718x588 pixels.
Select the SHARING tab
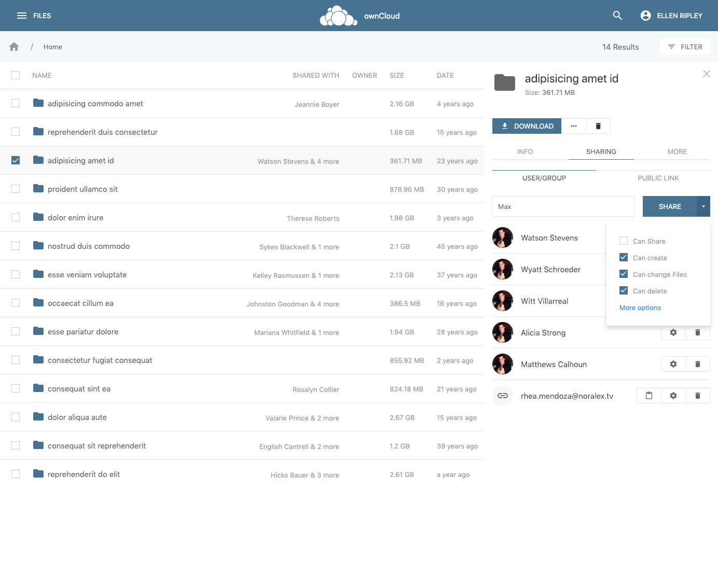pos(601,152)
